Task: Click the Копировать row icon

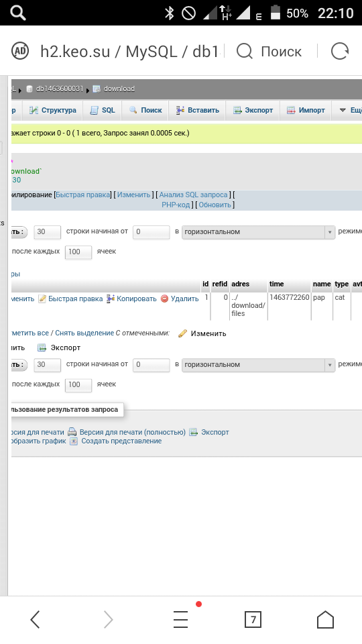Action: click(x=111, y=299)
